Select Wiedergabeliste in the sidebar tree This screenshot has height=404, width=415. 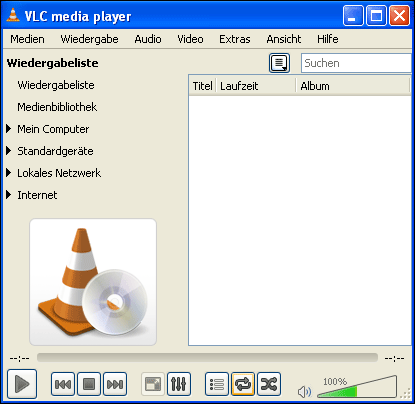click(56, 85)
